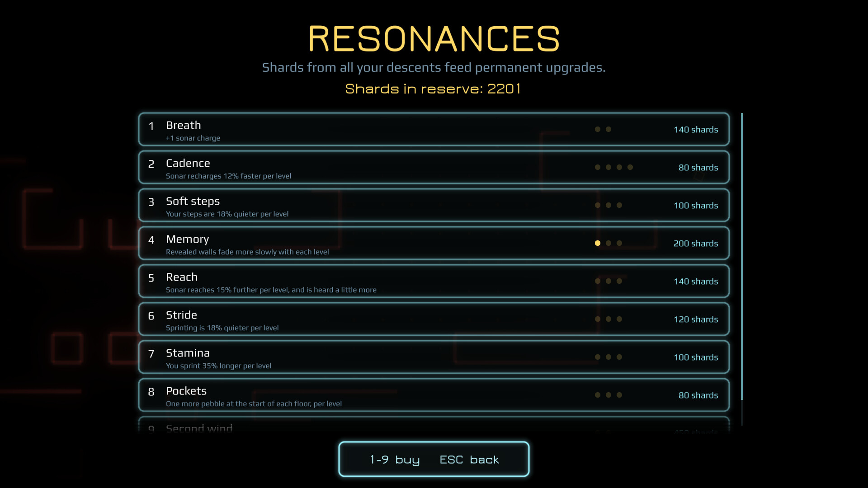Click the lit level dot on Memory
Screen dimensions: 868x488
tap(598, 243)
